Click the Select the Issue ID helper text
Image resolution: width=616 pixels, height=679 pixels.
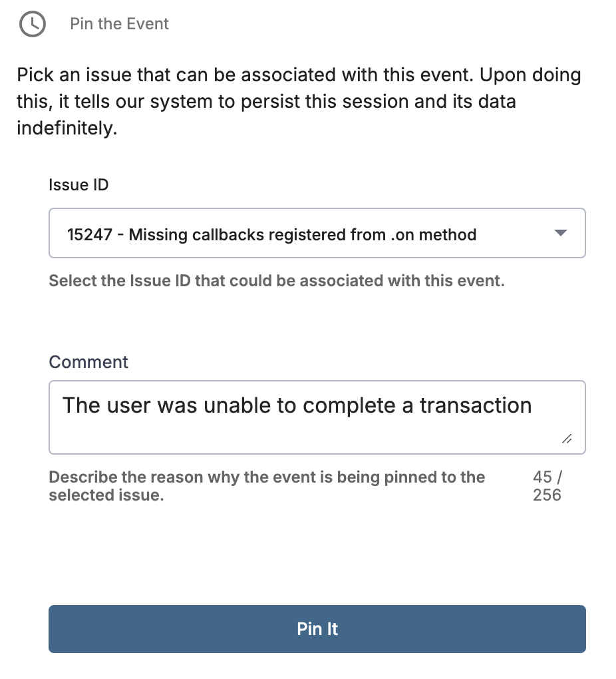pos(277,281)
